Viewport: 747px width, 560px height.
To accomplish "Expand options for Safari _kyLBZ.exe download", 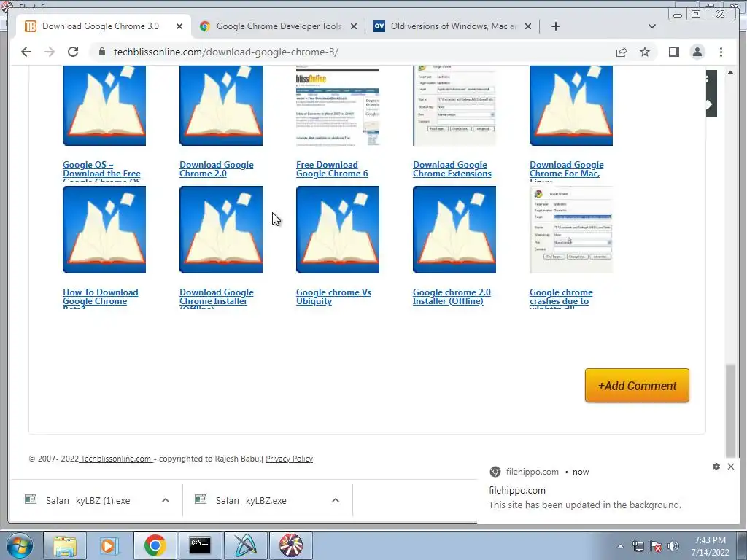I will point(336,500).
